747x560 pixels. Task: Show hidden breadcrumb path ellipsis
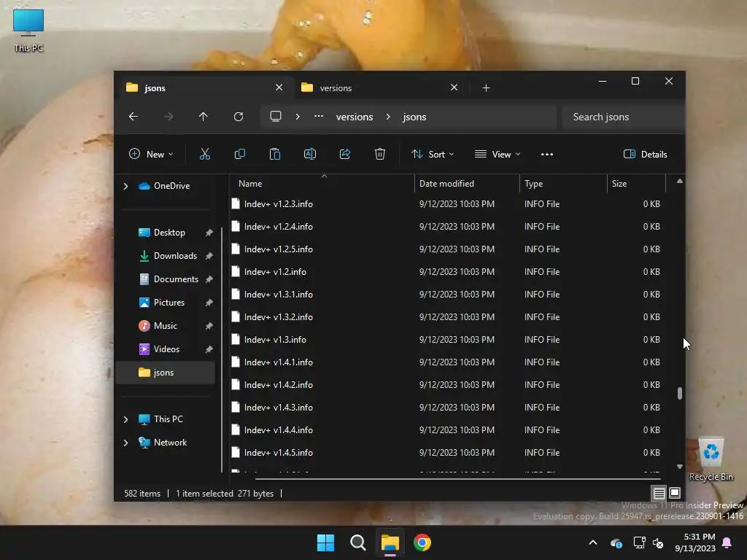point(319,117)
